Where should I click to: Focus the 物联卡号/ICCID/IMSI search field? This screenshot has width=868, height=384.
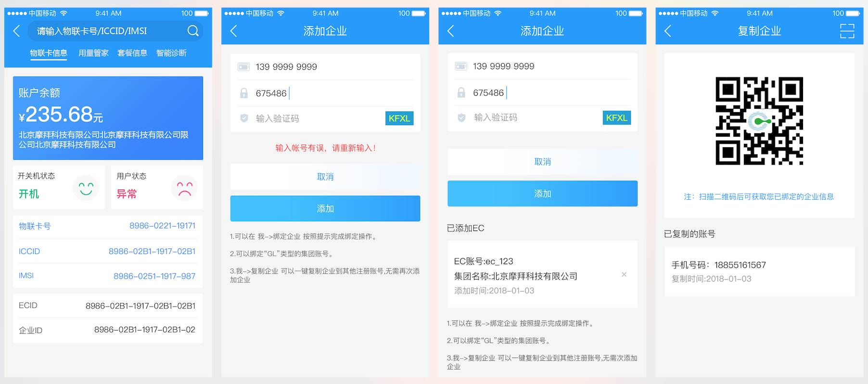(115, 31)
